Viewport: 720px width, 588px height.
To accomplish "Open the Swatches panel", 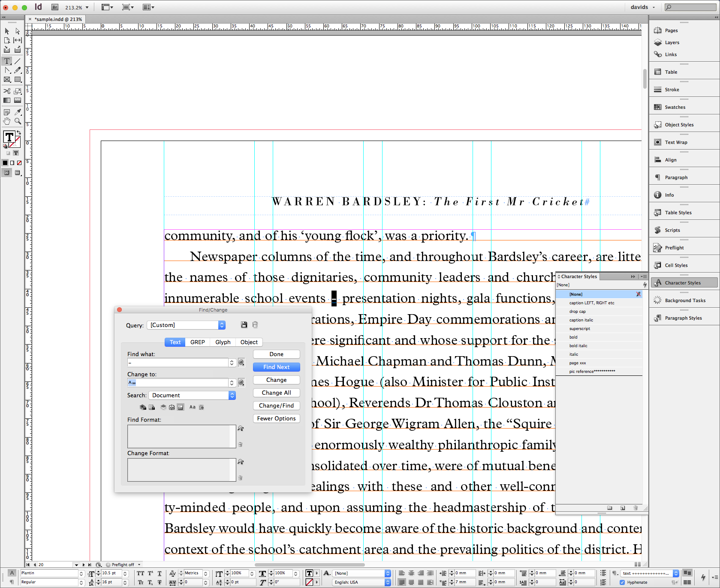I will pyautogui.click(x=674, y=107).
